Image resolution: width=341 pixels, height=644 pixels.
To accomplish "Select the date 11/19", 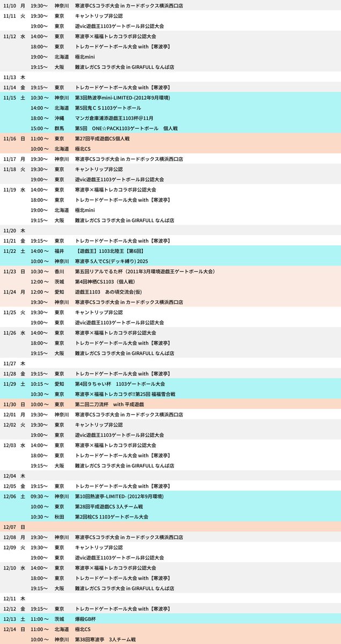I will (10, 189).
